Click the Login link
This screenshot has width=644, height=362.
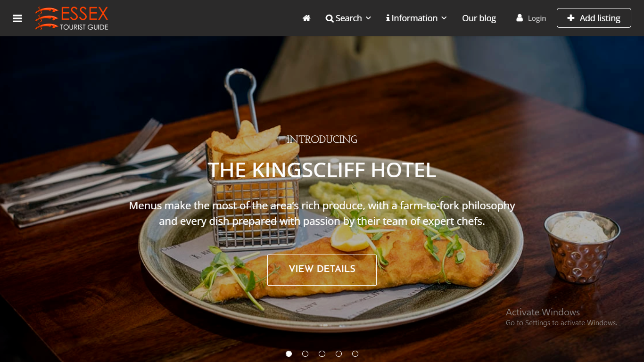pyautogui.click(x=537, y=18)
